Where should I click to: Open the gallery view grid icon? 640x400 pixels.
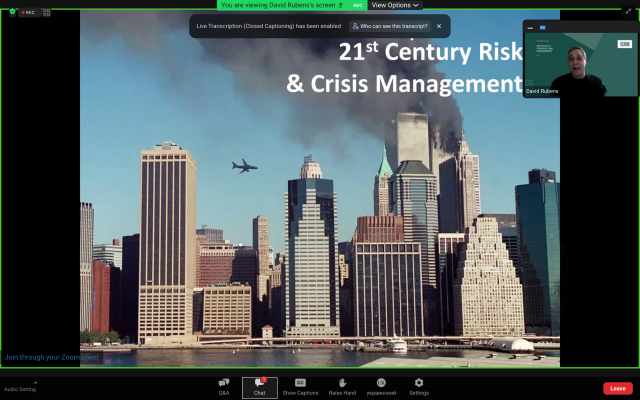tap(47, 12)
